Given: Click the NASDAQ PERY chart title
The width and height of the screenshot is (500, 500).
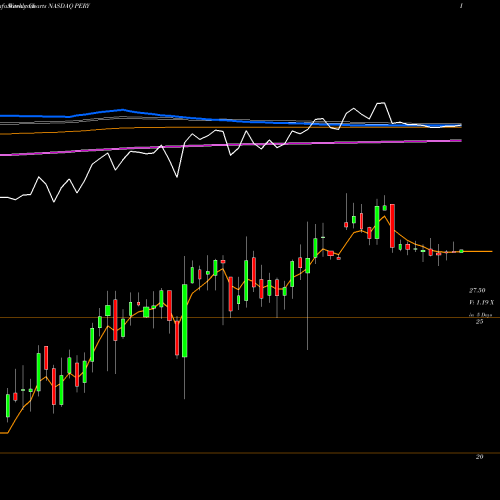Looking at the screenshot, I should 69,6.
